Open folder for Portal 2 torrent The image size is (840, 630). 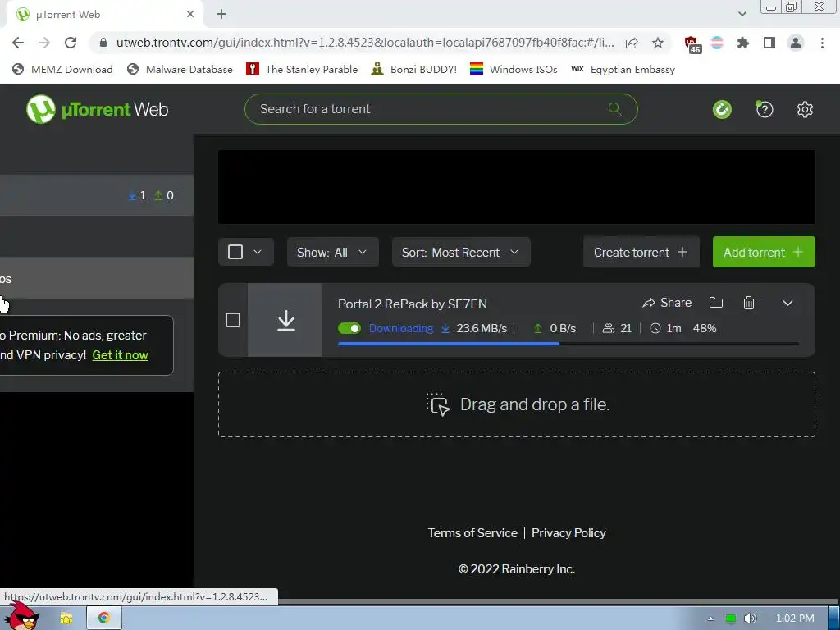(x=716, y=303)
